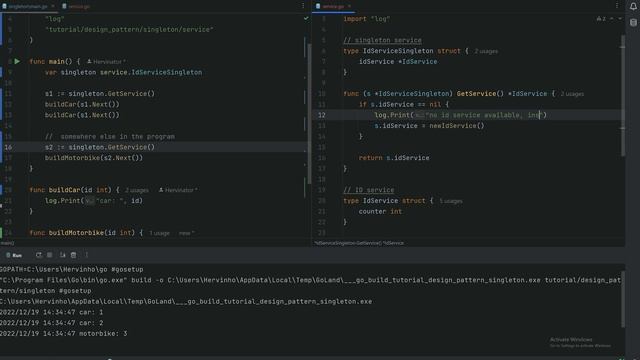The image size is (640, 360).
Task: Click the Run console vertical scrollbar
Action: (622, 298)
